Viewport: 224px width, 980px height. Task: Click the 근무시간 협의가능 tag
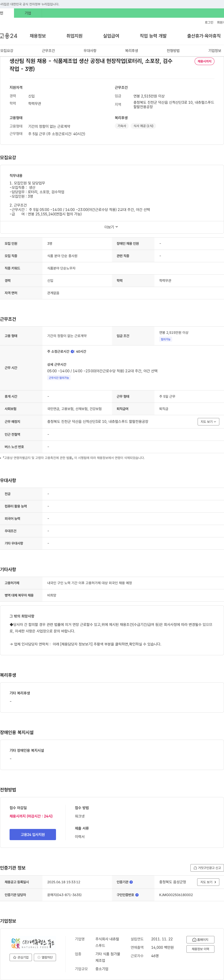(x=59, y=378)
